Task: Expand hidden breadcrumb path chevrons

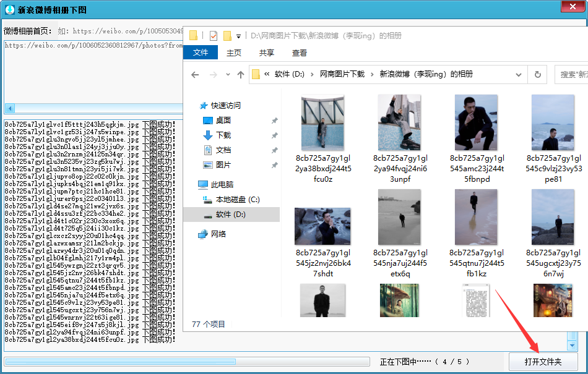Action: point(267,74)
